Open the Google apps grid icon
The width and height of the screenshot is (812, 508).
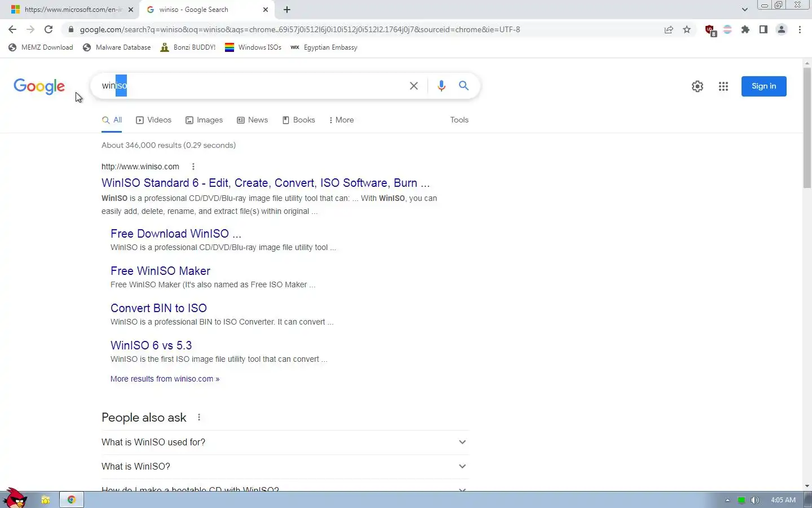(723, 86)
